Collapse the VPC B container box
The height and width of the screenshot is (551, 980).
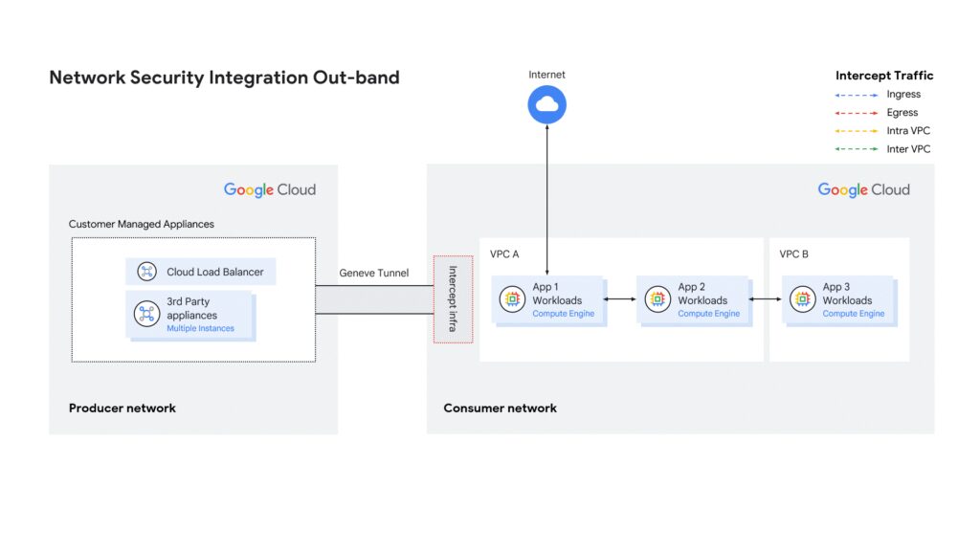click(x=792, y=253)
